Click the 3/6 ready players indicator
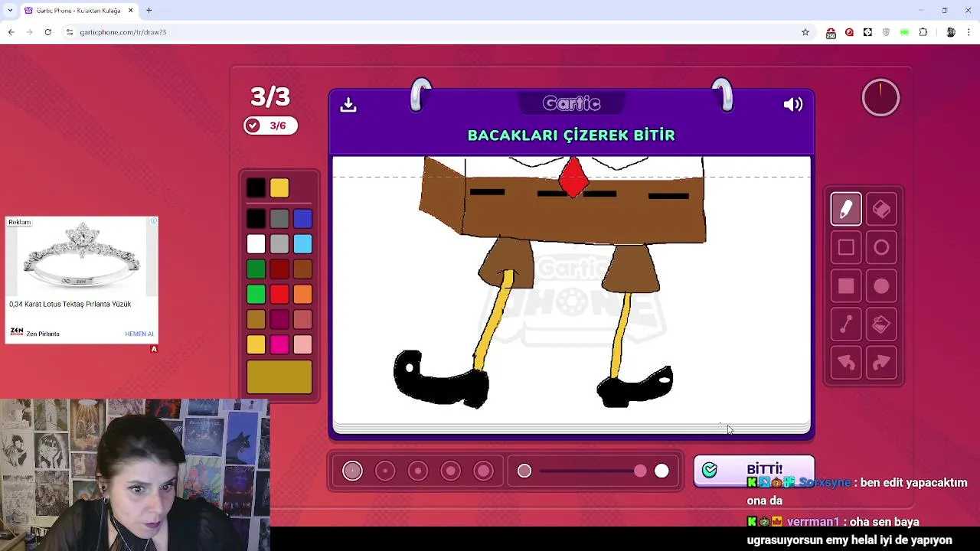The width and height of the screenshot is (980, 551). pyautogui.click(x=270, y=126)
